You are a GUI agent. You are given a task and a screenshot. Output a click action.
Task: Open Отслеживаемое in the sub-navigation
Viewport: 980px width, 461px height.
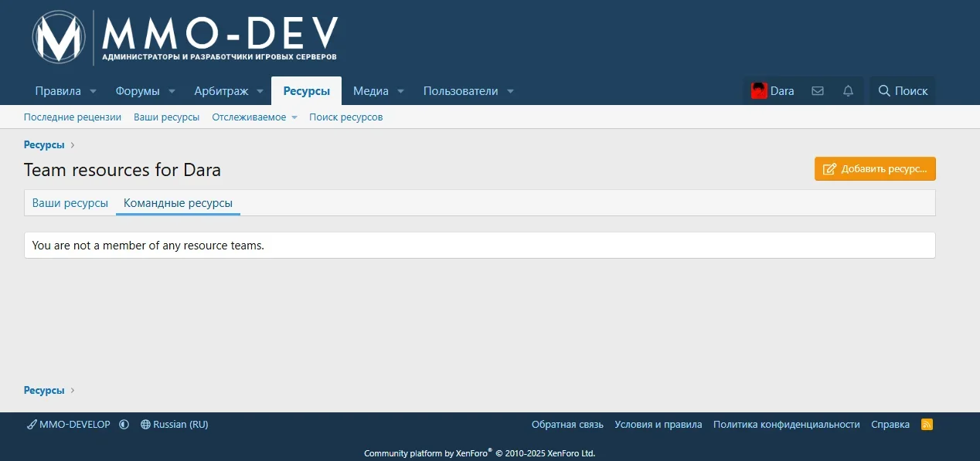249,117
